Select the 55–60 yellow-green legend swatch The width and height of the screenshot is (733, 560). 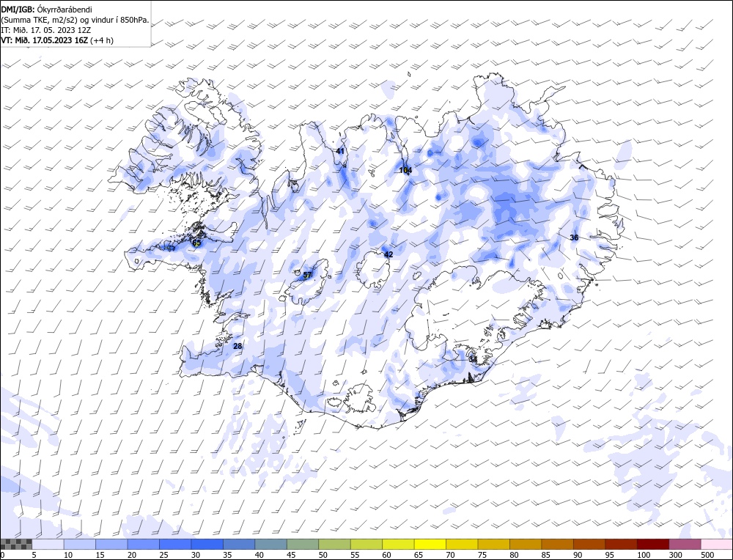point(366,544)
